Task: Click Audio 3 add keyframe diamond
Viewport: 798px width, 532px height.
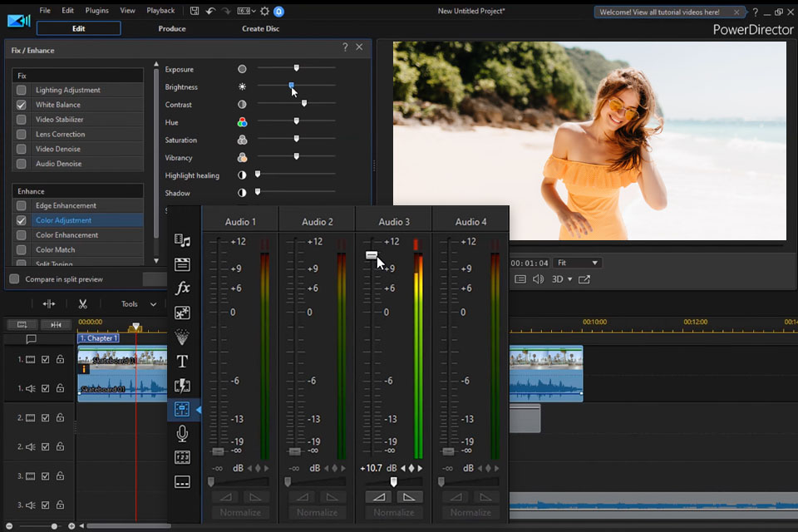Action: [411, 468]
